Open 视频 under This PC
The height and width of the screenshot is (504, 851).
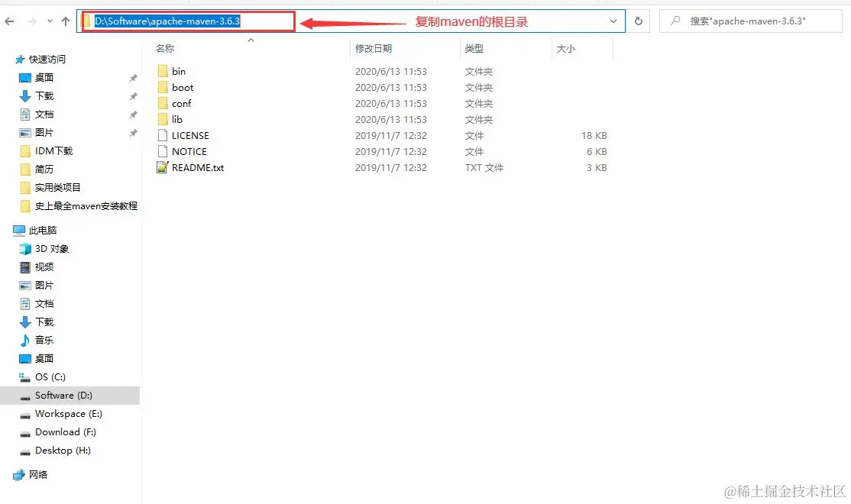[44, 267]
